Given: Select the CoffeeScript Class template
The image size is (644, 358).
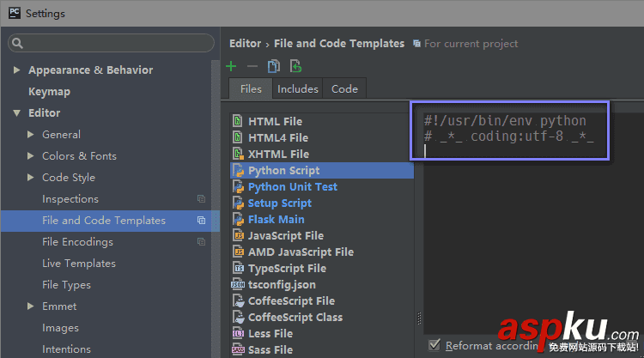Looking at the screenshot, I should 295,318.
